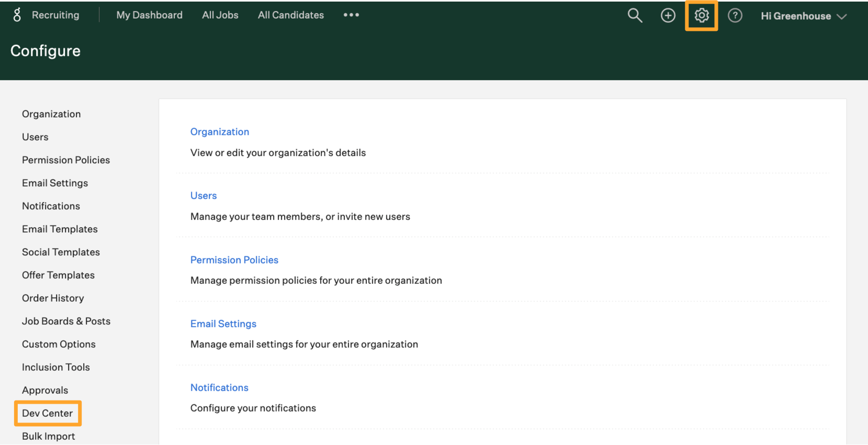The height and width of the screenshot is (445, 868).
Task: Expand the three-dot more navigation menu
Action: [351, 15]
